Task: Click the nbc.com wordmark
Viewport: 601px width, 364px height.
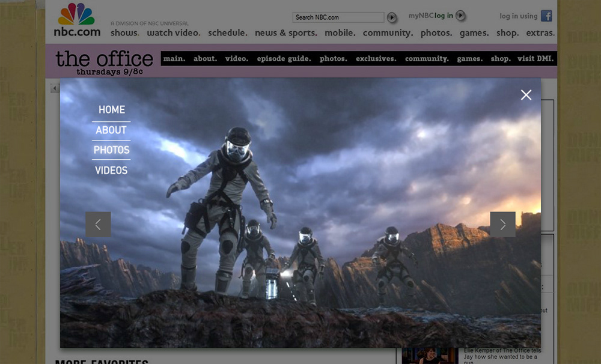Action: (77, 32)
